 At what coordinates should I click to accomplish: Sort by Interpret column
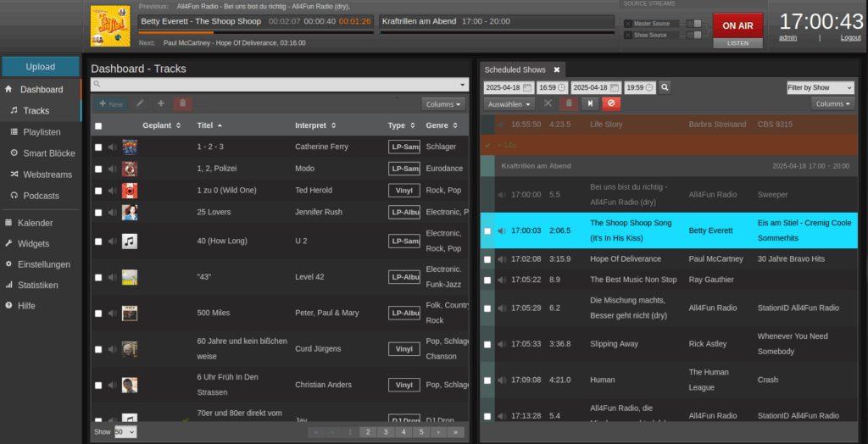315,125
